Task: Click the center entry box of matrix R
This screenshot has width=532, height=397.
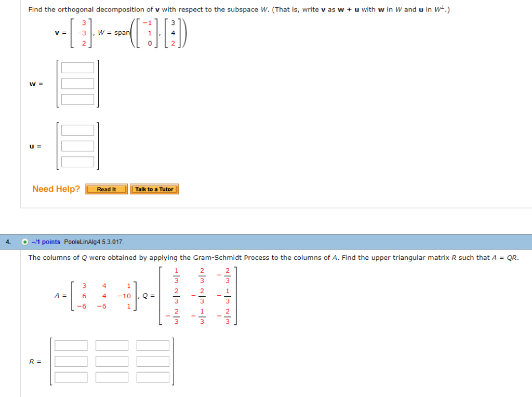Action: coord(112,361)
